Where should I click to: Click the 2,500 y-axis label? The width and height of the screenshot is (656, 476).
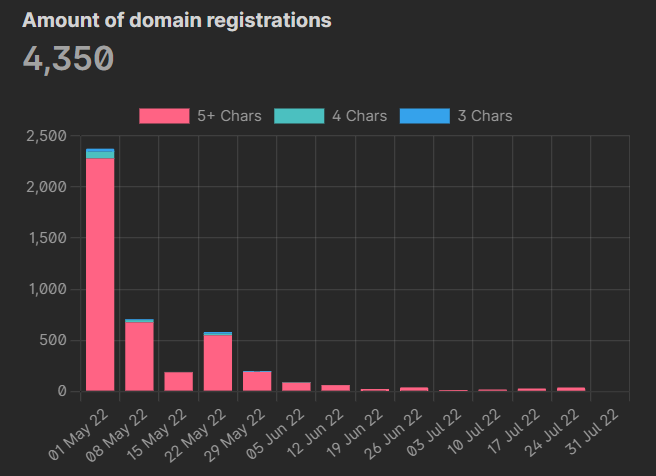(x=44, y=136)
